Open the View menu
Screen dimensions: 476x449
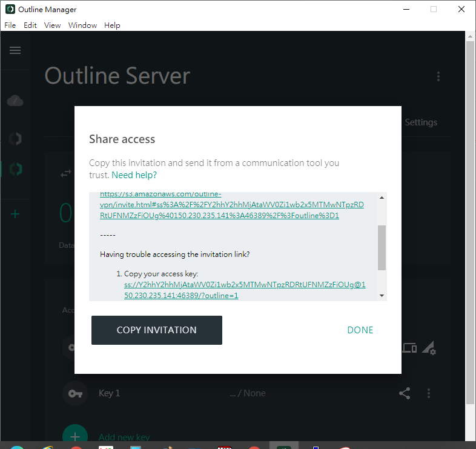52,25
